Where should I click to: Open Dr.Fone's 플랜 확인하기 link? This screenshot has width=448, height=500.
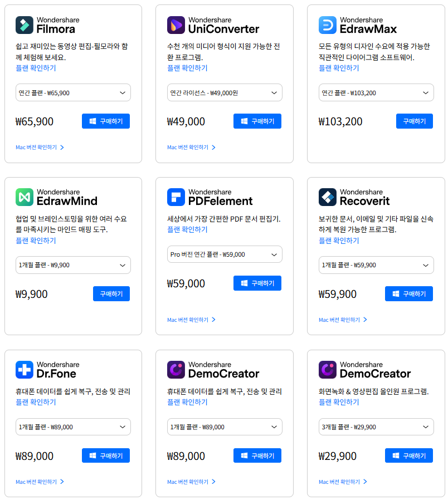36,402
